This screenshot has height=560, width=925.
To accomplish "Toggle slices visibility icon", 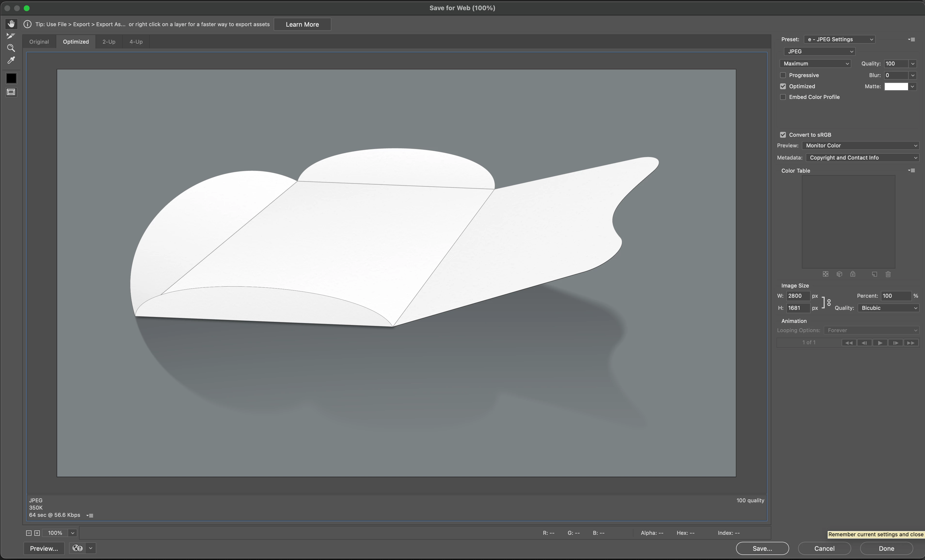I will click(11, 92).
